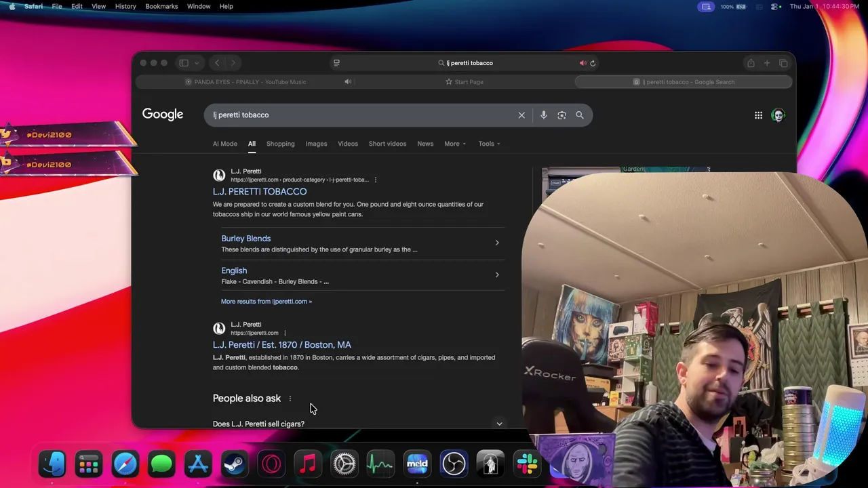
Task: Open Opera browser in Dock
Action: coord(271,464)
